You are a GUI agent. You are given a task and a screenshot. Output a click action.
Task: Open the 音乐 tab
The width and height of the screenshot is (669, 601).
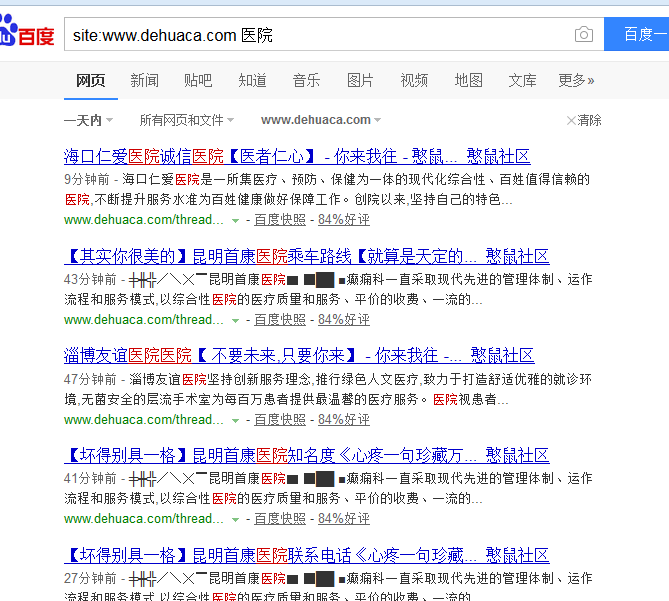306,80
